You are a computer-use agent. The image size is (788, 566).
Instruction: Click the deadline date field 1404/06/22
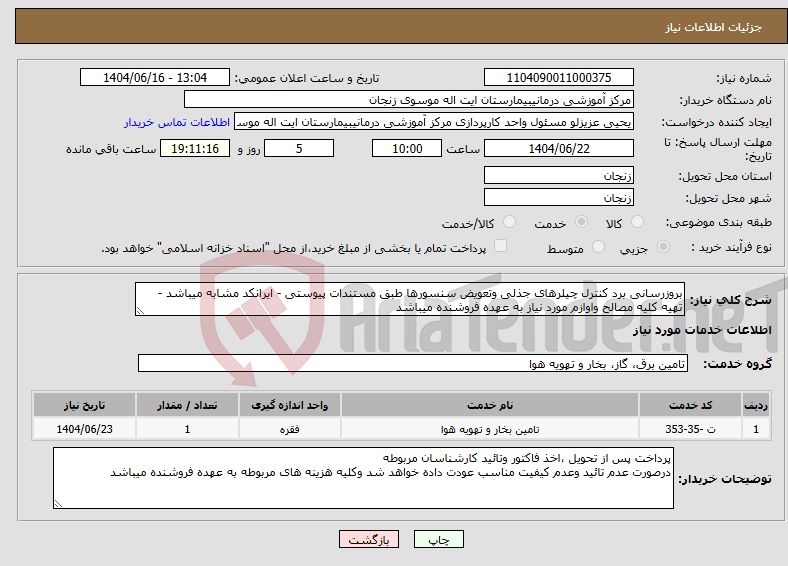point(558,148)
